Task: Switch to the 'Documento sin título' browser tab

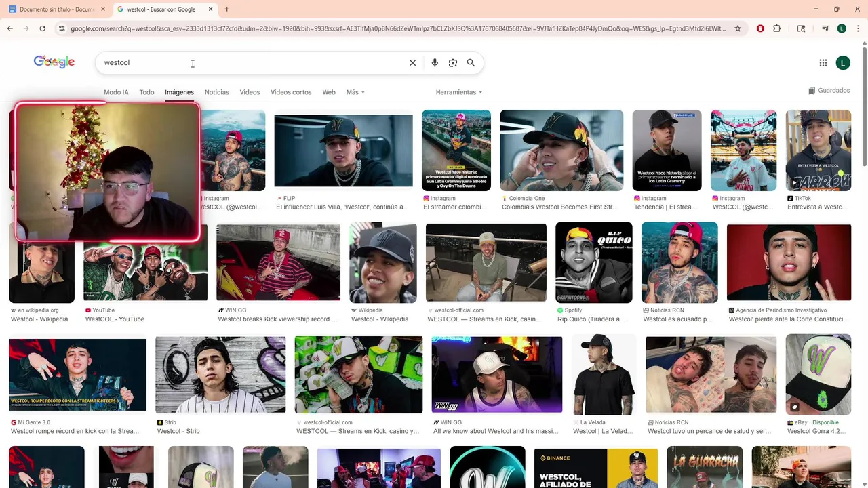Action: pyautogui.click(x=56, y=9)
